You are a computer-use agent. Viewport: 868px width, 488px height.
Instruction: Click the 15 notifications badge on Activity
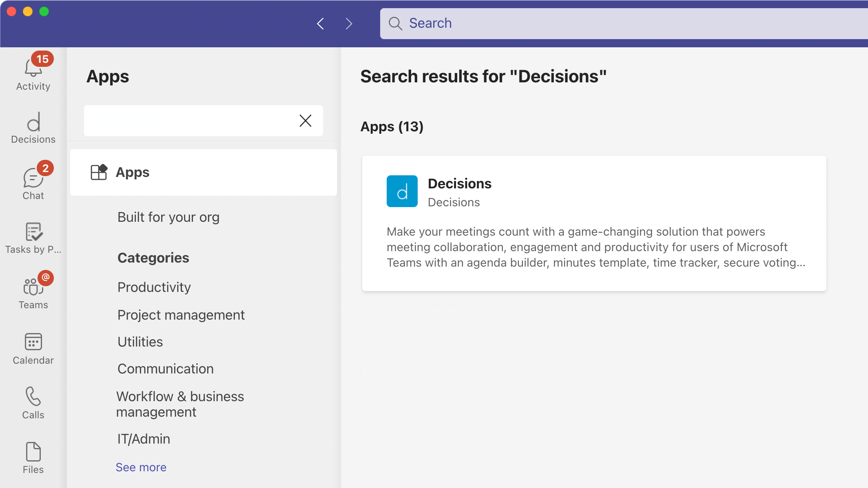pyautogui.click(x=42, y=59)
